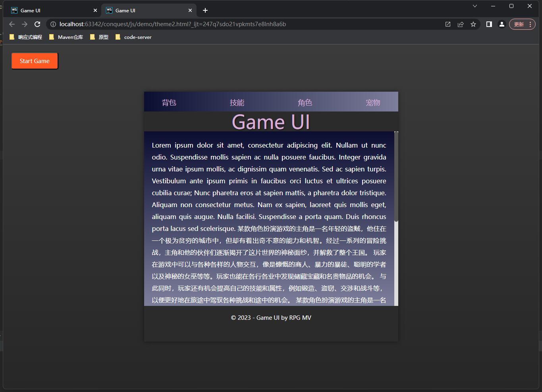Minimize the browser window

click(493, 6)
